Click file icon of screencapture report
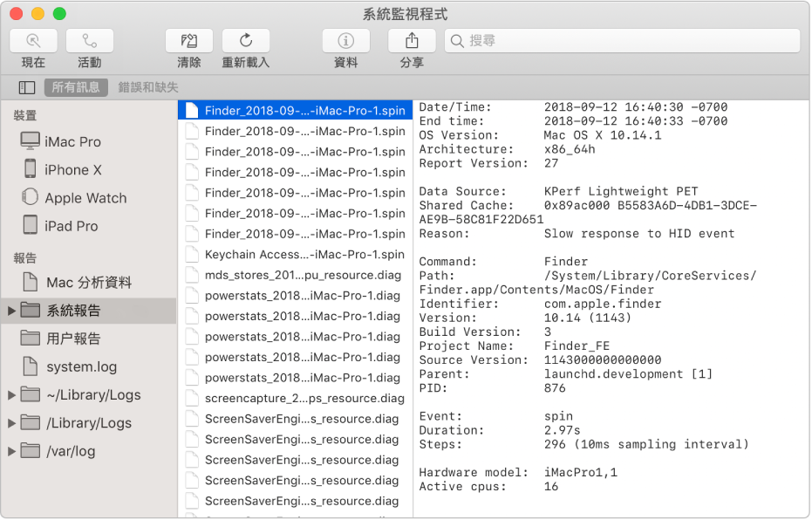This screenshot has height=520, width=812. tap(192, 398)
